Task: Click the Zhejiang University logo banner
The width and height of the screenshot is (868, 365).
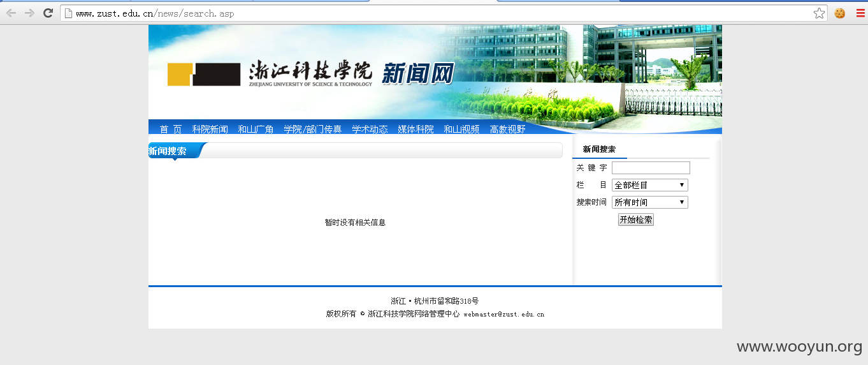Action: coord(310,74)
